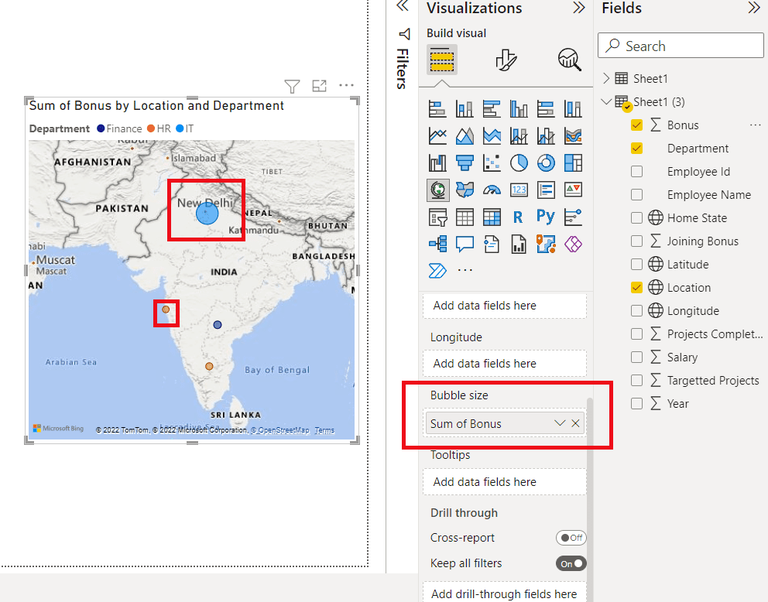Screen dimensions: 768x602
Task: Tick the Salary field checkbox
Action: click(636, 357)
